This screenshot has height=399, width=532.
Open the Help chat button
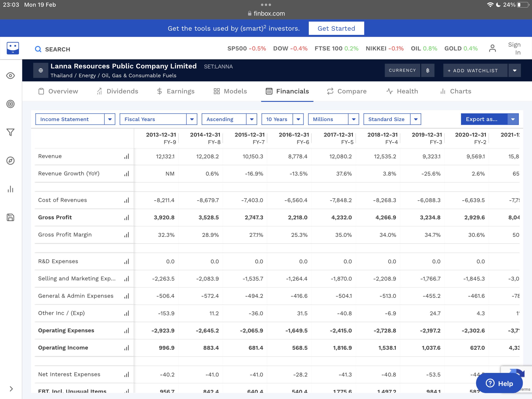(x=499, y=383)
